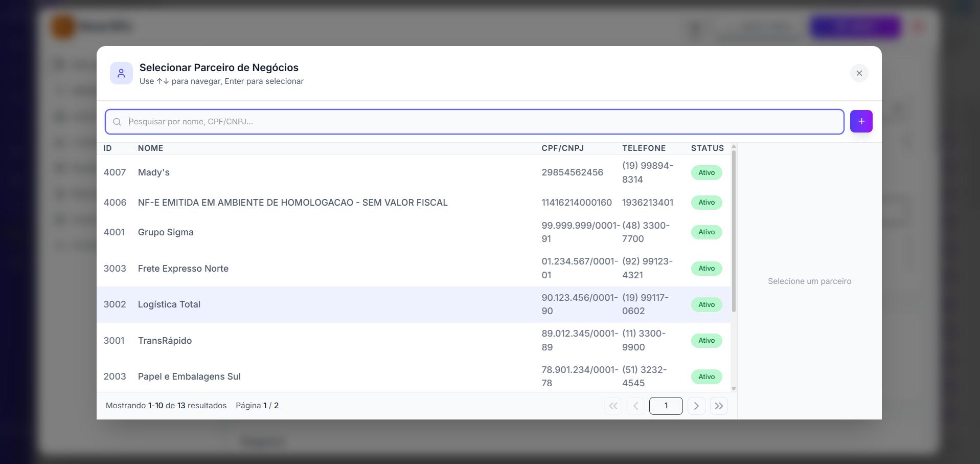This screenshot has width=980, height=464.
Task: Select the Grupo Sigma row
Action: pos(414,232)
